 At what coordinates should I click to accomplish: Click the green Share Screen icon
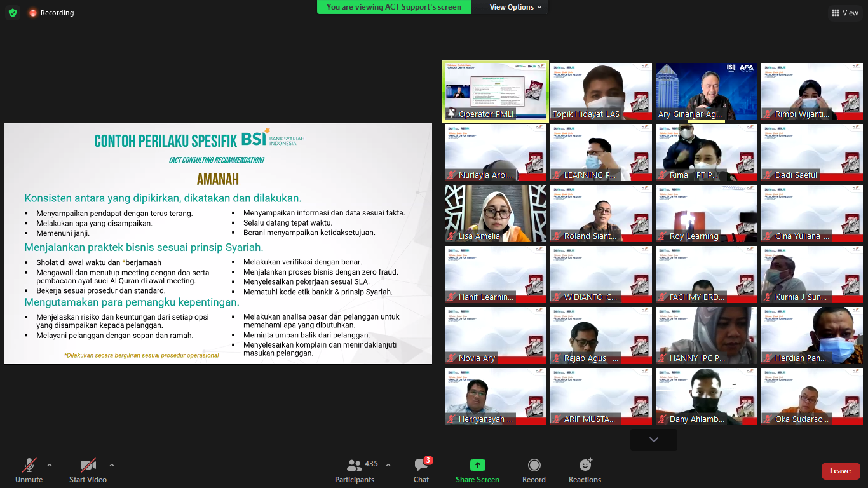pos(477,465)
